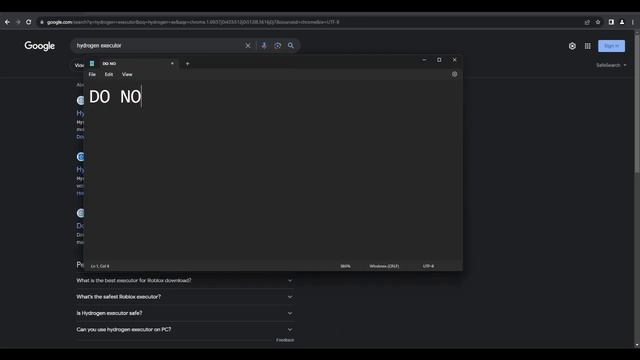Viewport: 640px width, 360px height.
Task: Click the Chrome back arrow
Action: point(7,22)
